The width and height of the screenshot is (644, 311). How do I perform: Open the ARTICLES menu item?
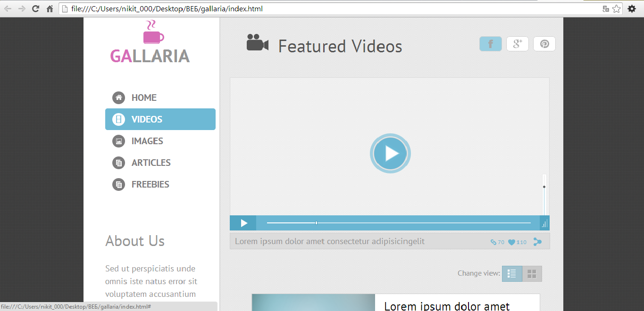160,163
